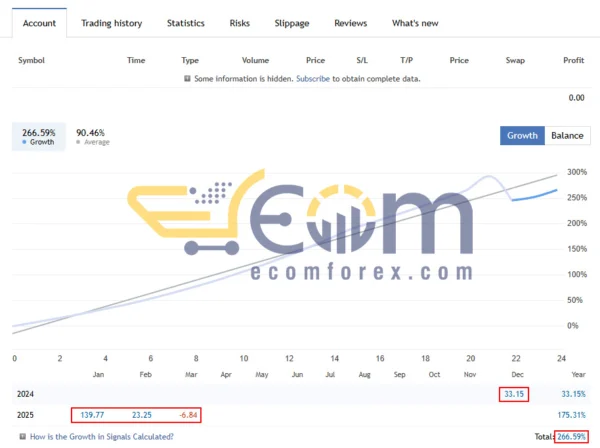Sort by the Symbol column header
The width and height of the screenshot is (600, 448).
pyautogui.click(x=34, y=60)
